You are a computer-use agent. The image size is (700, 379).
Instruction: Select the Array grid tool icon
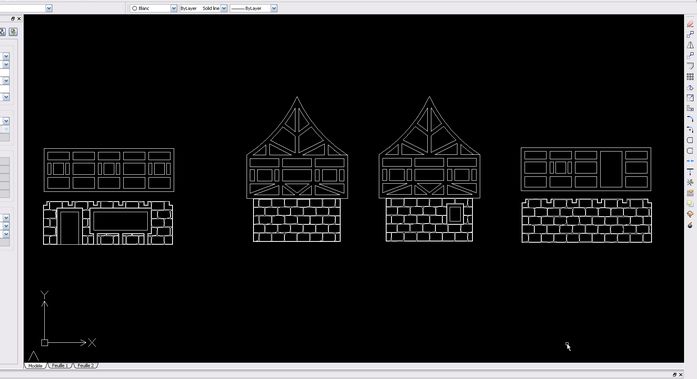[x=691, y=77]
